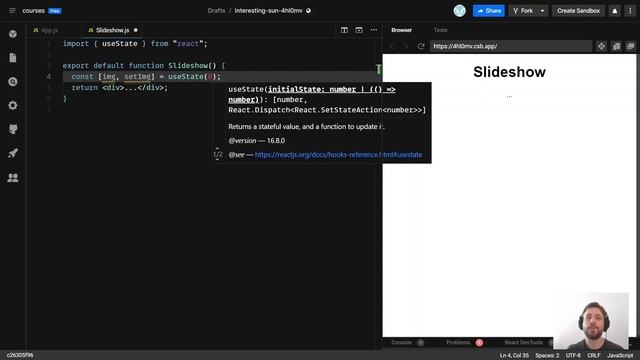The image size is (640, 360).
Task: Click the import line with "react"
Action: (x=135, y=44)
